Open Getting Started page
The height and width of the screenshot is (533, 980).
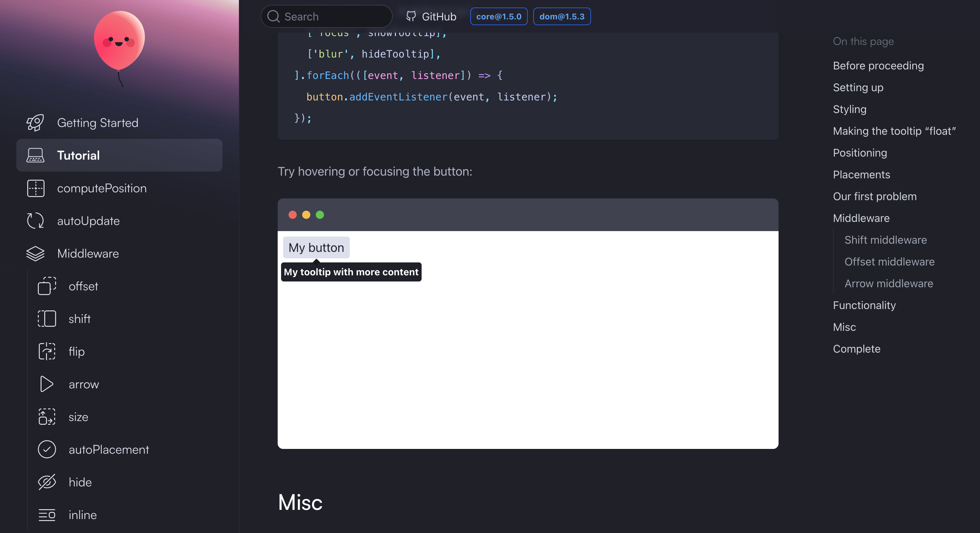[x=119, y=123]
